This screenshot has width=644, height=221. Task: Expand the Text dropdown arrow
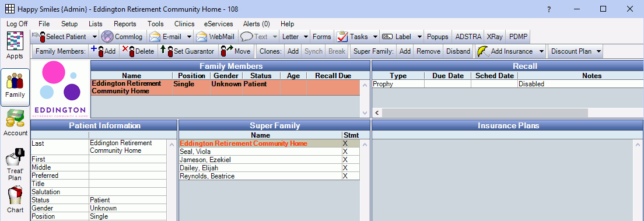pyautogui.click(x=275, y=37)
